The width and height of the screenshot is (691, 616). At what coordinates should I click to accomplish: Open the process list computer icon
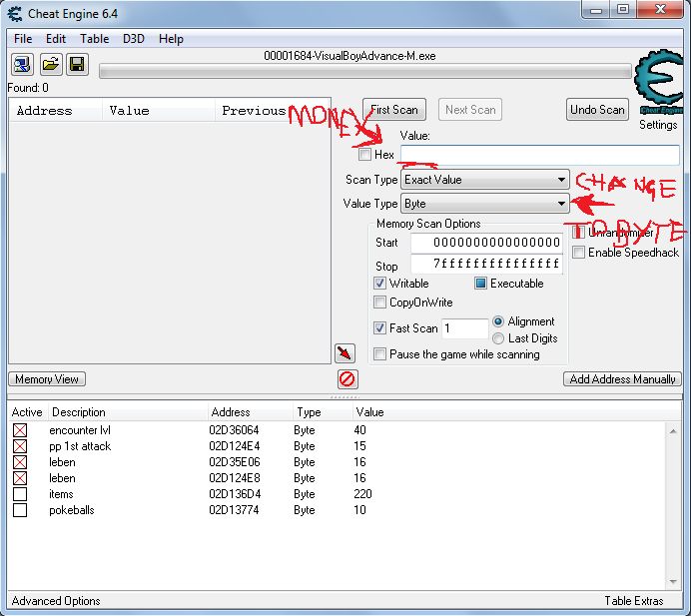[22, 65]
